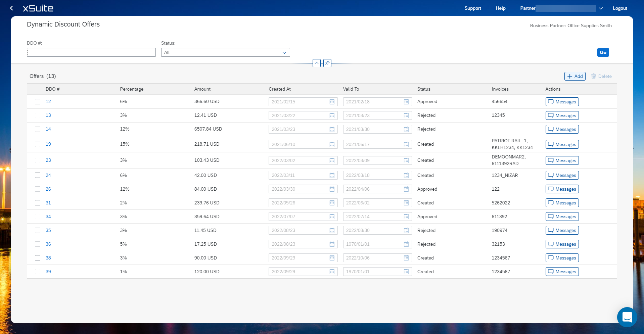Select the checkbox for DDO 19
This screenshot has height=334, width=644.
[38, 144]
